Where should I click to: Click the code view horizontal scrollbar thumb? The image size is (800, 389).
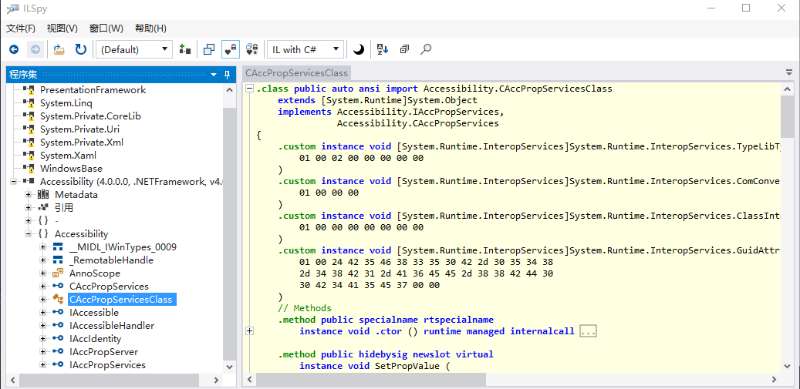[371, 380]
